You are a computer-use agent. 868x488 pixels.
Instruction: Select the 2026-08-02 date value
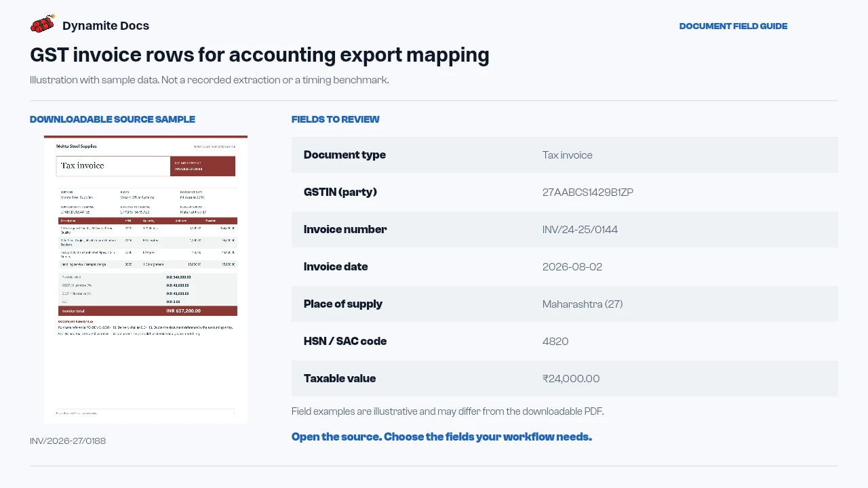(x=572, y=267)
